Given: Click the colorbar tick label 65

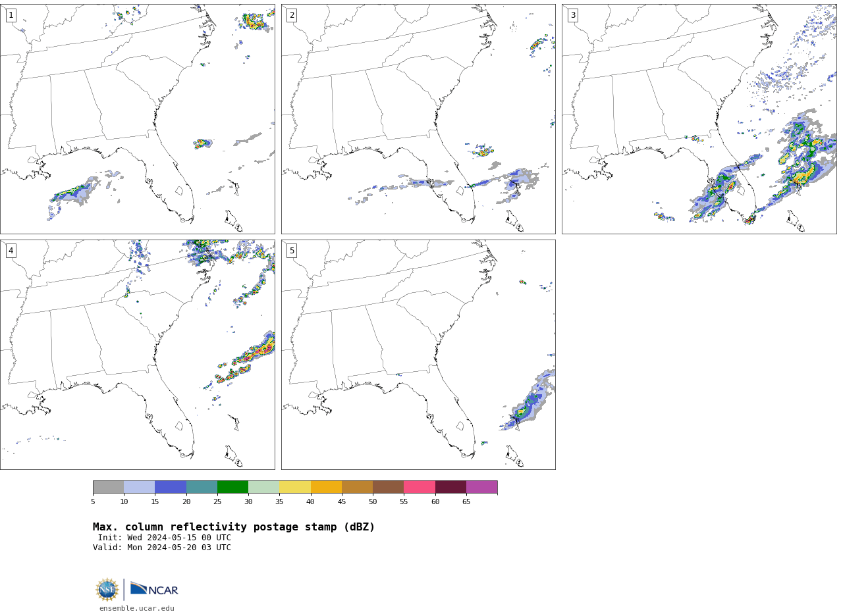Looking at the screenshot, I should point(466,502).
